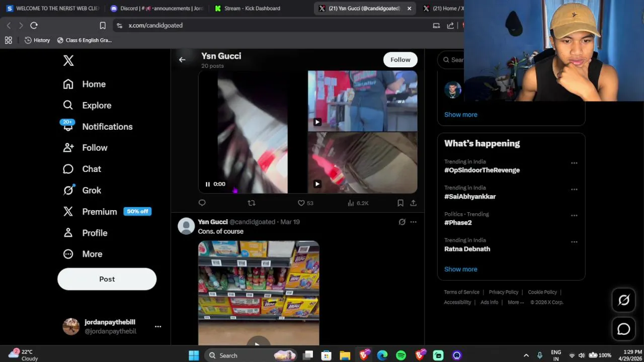644x362 pixels.
Task: Open Explore in the sidebar
Action: pos(87,105)
